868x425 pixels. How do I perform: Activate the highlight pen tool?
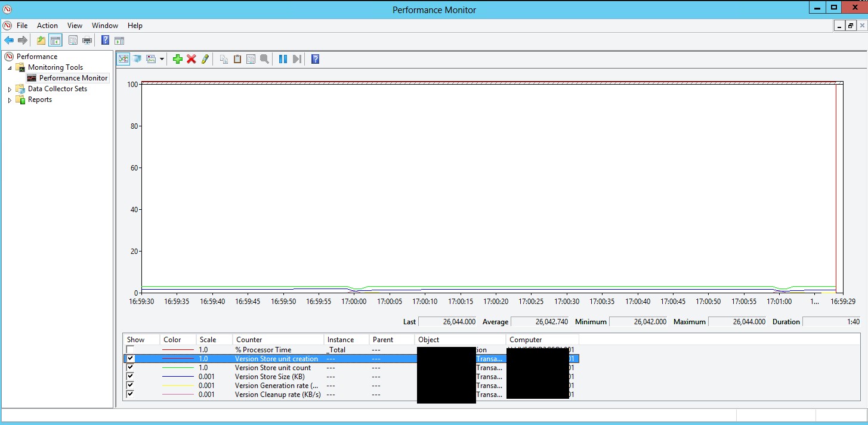tap(205, 58)
